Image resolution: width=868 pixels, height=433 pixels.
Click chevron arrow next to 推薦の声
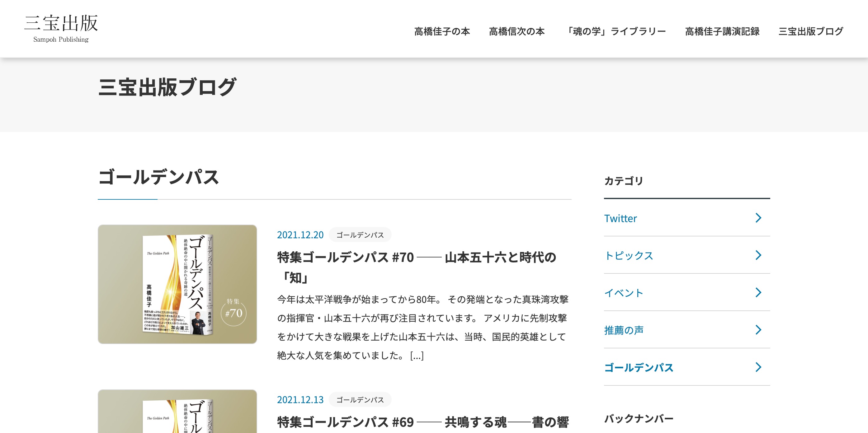(x=758, y=330)
